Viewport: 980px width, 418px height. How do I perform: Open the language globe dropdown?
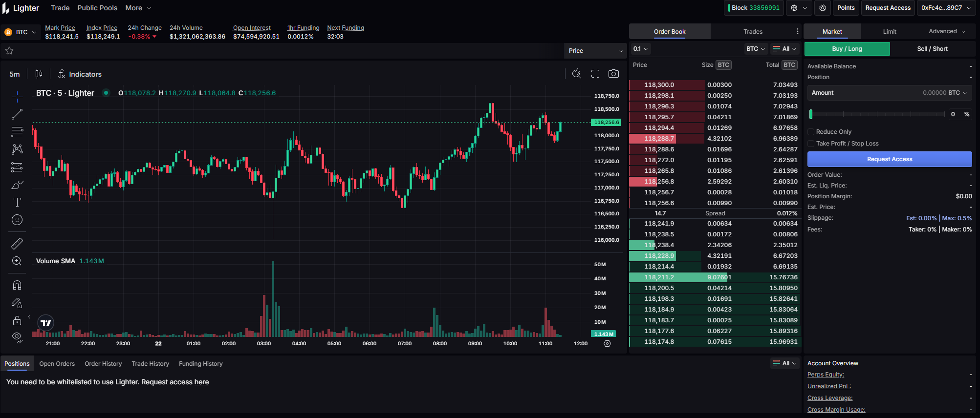point(799,8)
